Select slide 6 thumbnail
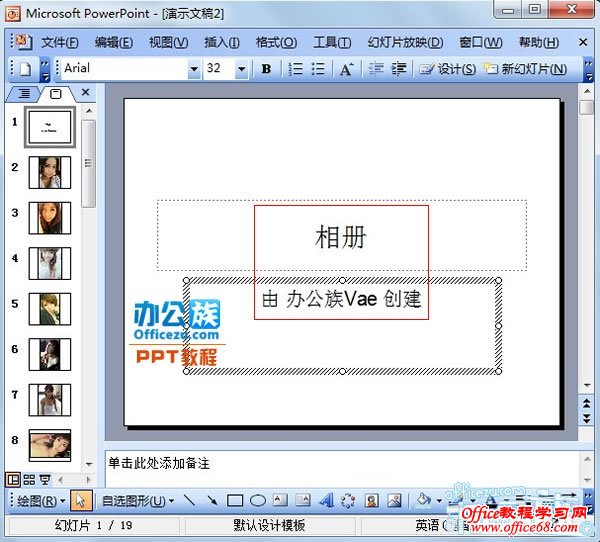 click(50, 354)
